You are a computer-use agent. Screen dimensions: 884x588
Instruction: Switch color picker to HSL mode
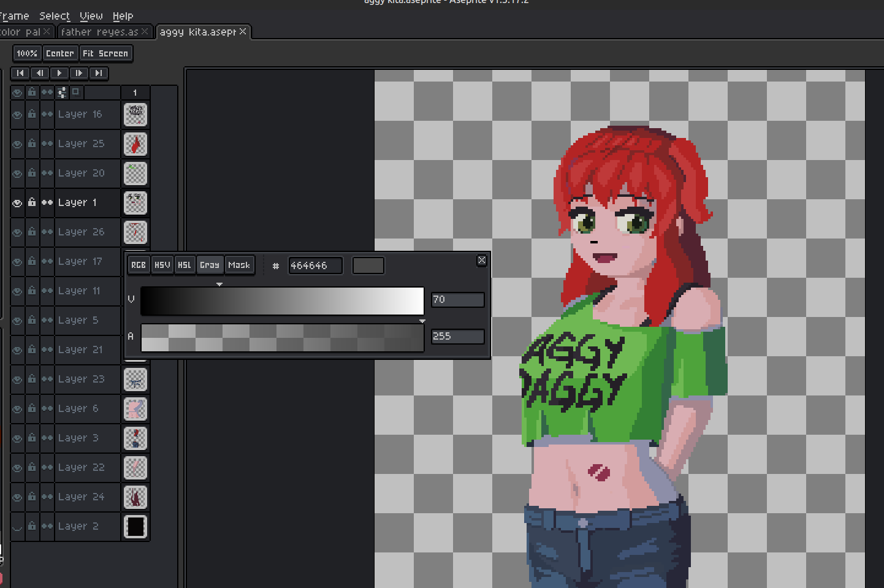(x=185, y=265)
